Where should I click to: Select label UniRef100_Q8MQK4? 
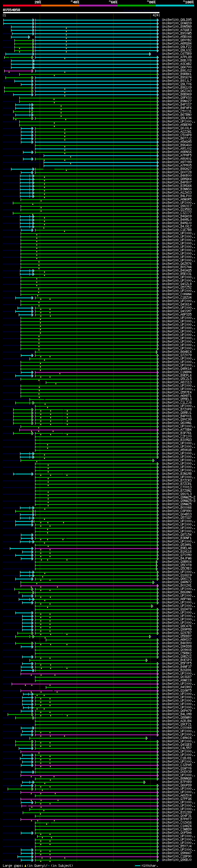176,179
